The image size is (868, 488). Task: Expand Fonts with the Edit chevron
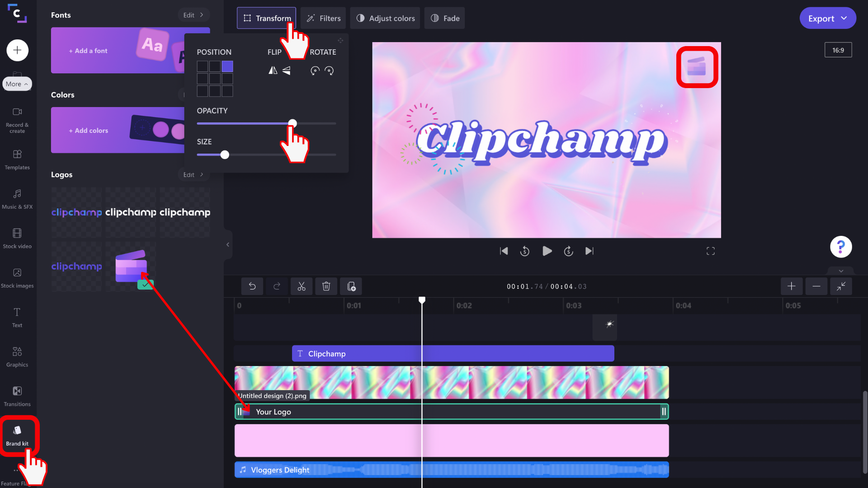[193, 15]
